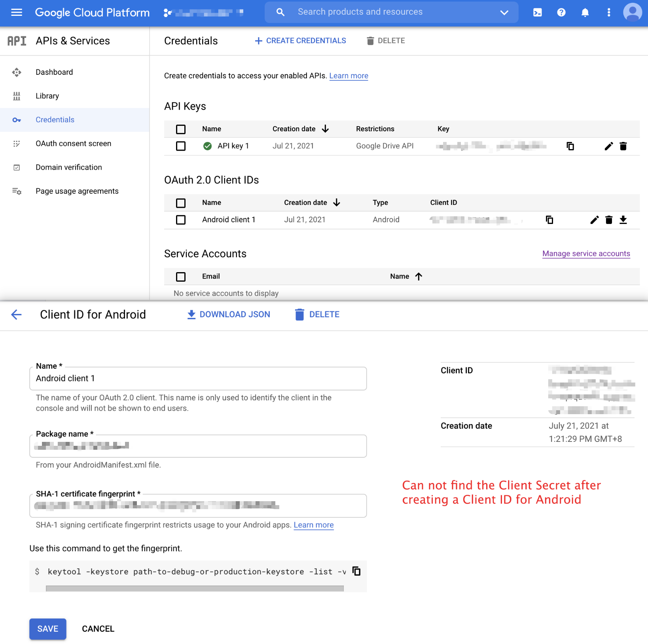Click CREATE CREDENTIALS button
Viewport: 648px width, 644px height.
tap(301, 41)
